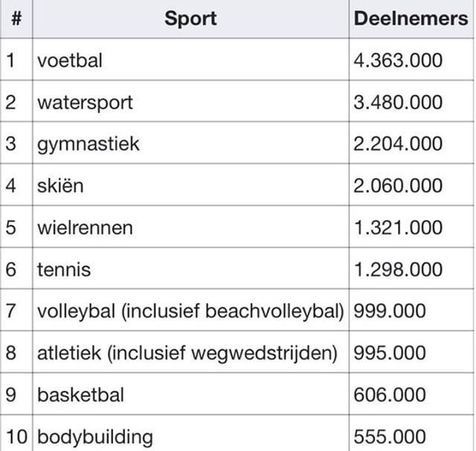Image resolution: width=476 pixels, height=451 pixels.
Task: Select the 1.321.000 value cell
Action: pos(398,227)
